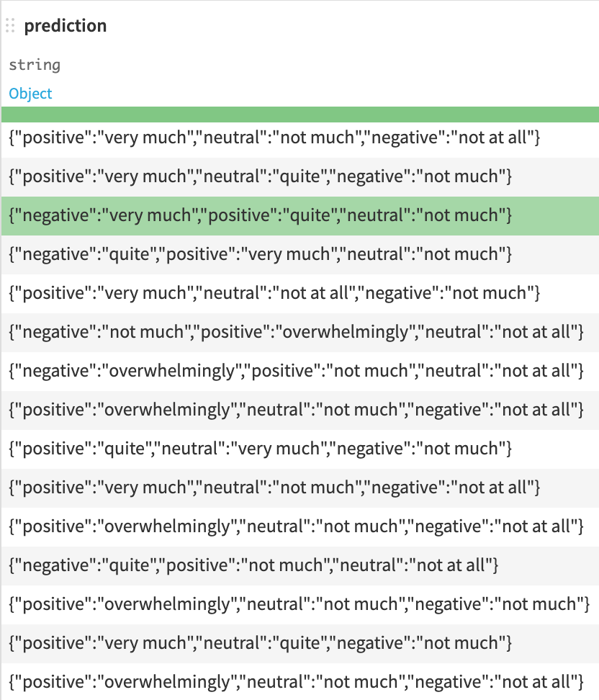The image size is (599, 700).
Task: Click cell with positive overwhelmingly, both others not much
Action: pyautogui.click(x=299, y=604)
